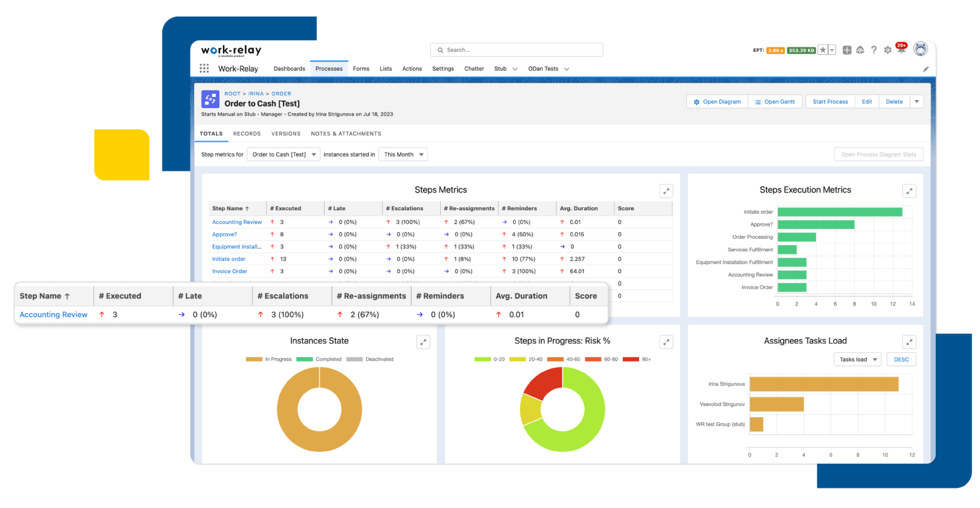
Task: Toggle the 80+ risk legend swatch
Action: (x=631, y=359)
